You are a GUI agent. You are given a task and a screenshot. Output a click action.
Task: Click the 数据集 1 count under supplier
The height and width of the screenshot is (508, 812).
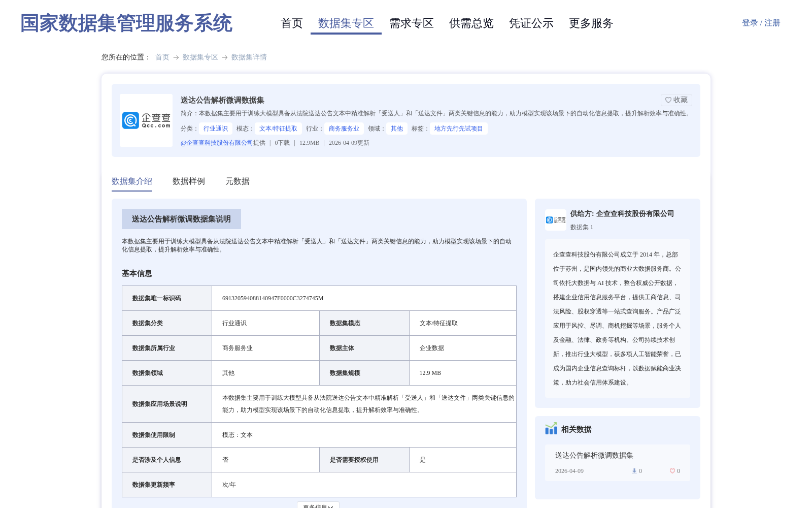(582, 227)
